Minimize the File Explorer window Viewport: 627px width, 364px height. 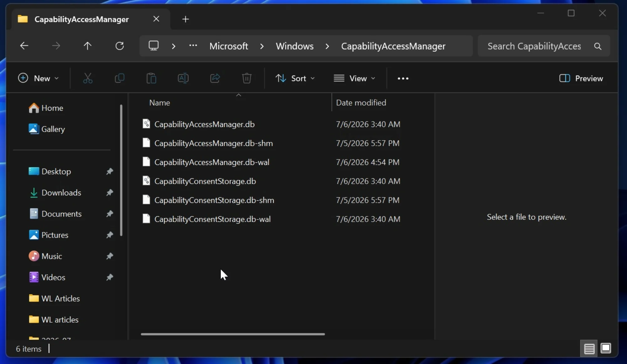click(x=540, y=13)
